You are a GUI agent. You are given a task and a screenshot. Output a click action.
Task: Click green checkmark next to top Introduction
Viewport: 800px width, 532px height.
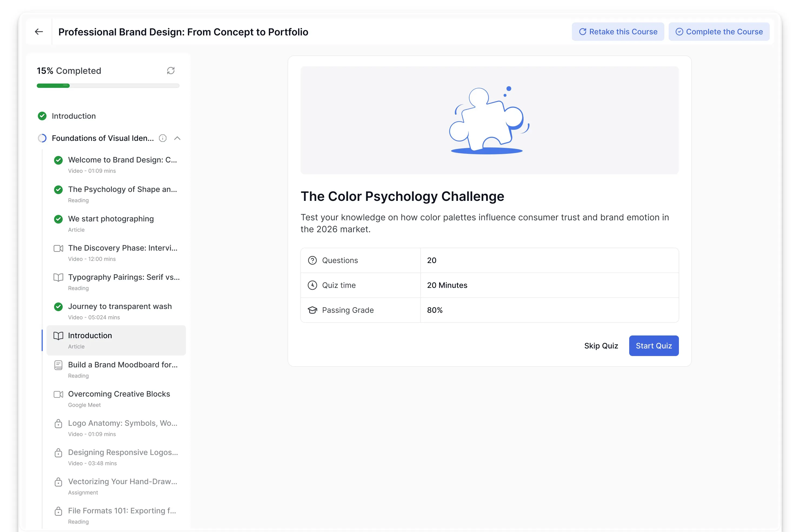42,116
